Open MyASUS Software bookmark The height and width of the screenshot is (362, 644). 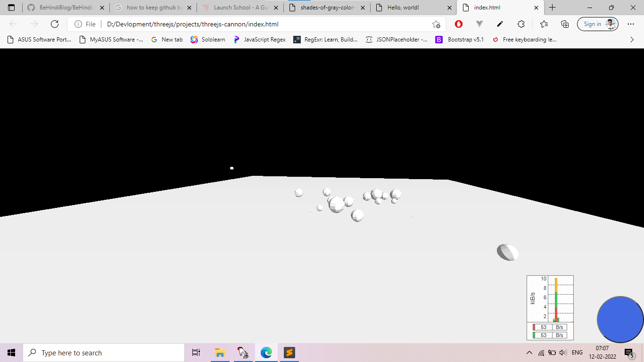[111, 40]
